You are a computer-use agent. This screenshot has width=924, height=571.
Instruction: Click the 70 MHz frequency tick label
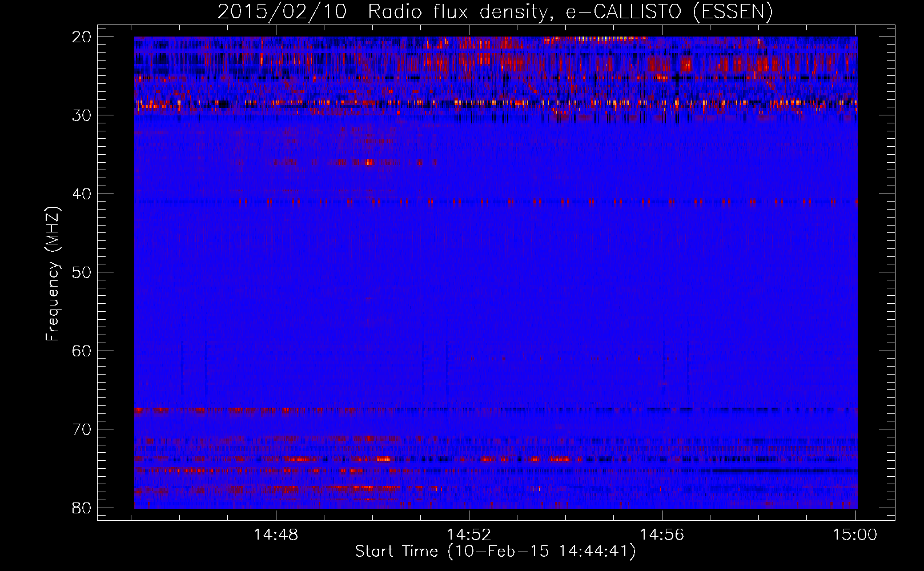[82, 429]
